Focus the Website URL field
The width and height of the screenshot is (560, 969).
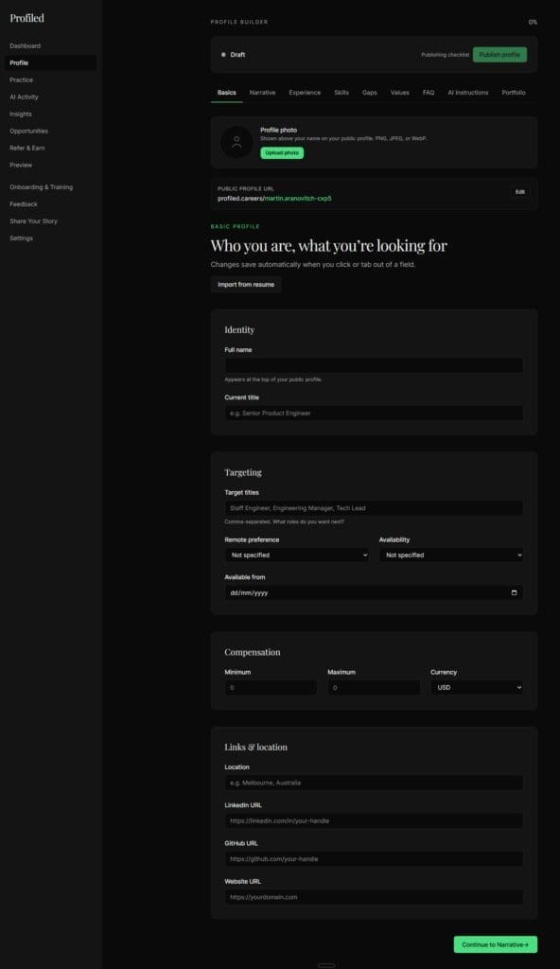click(374, 897)
